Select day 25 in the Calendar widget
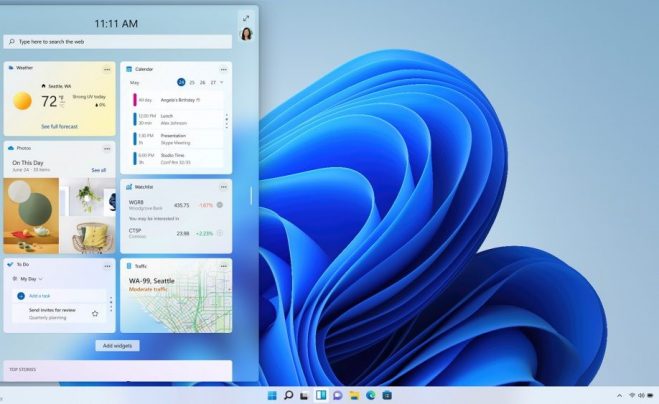The height and width of the screenshot is (404, 659). click(191, 82)
